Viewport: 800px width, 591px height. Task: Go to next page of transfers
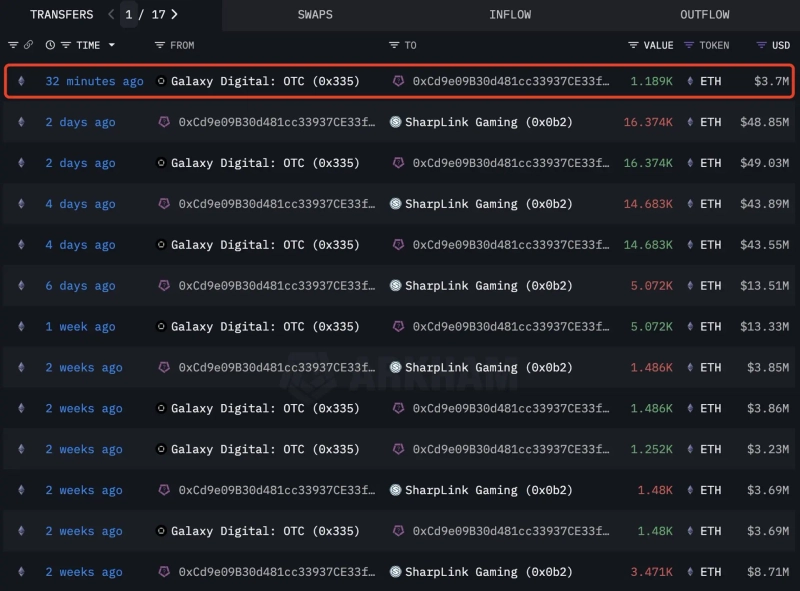pos(175,15)
